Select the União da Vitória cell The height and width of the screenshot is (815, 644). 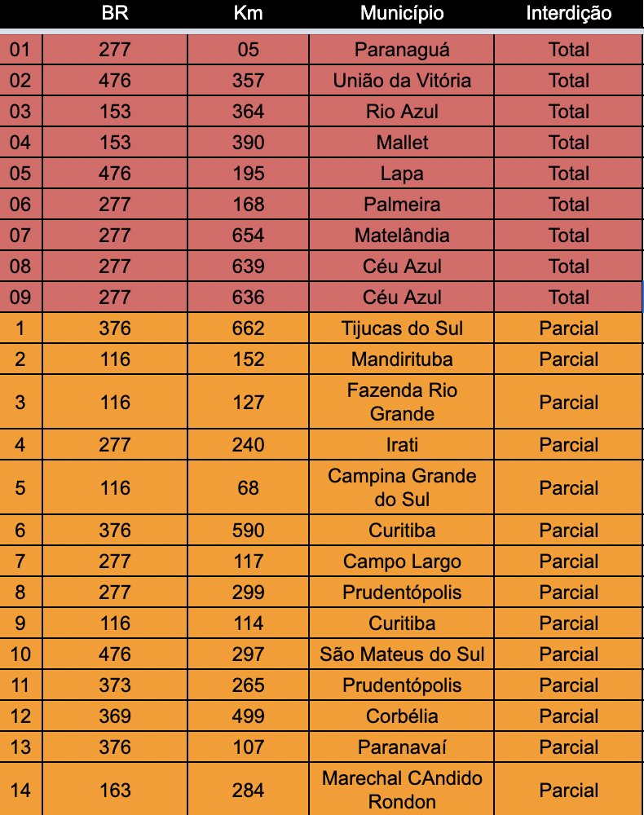[x=402, y=80]
